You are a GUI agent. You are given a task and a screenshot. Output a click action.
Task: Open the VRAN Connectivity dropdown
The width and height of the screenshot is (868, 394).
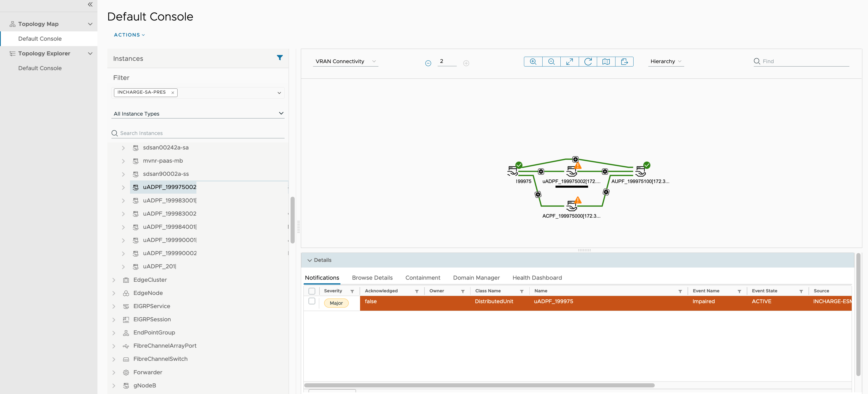345,61
